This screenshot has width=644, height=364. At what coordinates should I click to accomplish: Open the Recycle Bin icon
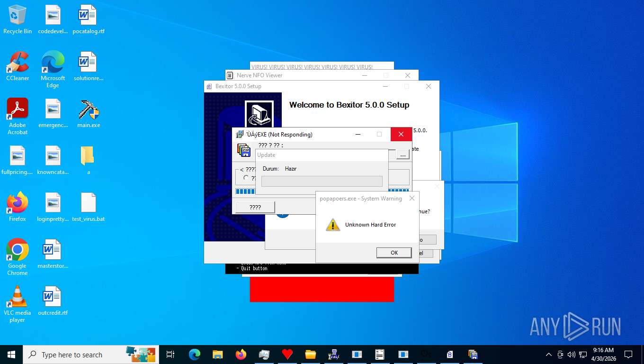pos(18,20)
